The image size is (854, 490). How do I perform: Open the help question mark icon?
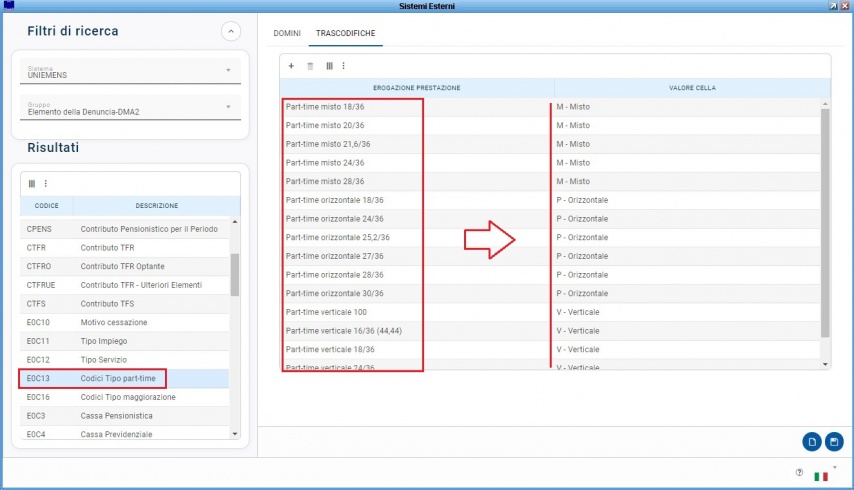pos(799,473)
